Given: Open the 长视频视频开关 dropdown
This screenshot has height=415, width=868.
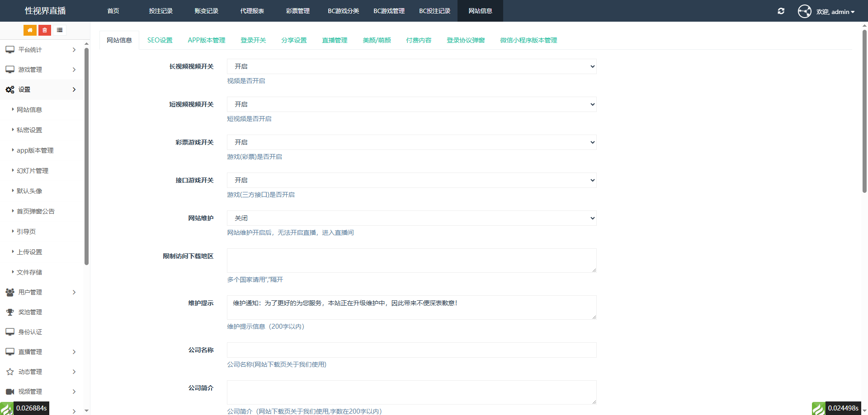Looking at the screenshot, I should point(411,66).
